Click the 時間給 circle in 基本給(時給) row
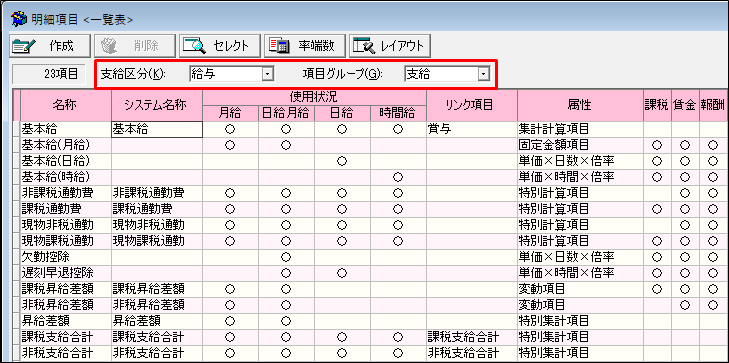Screen dimensions: 729x363 pyautogui.click(x=398, y=177)
